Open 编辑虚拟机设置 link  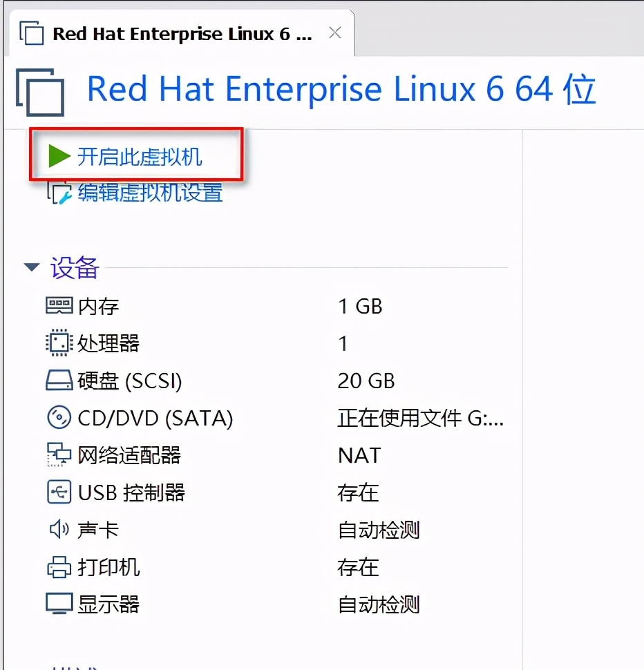click(x=150, y=193)
